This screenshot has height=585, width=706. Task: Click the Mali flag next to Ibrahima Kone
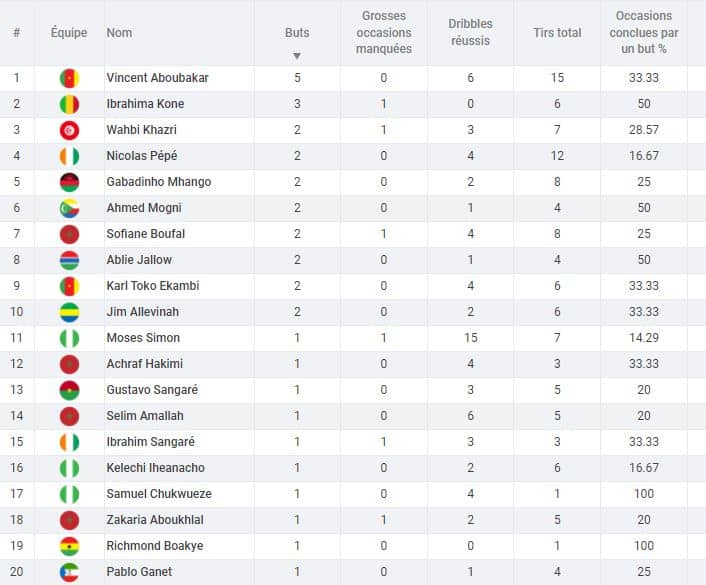[x=70, y=104]
